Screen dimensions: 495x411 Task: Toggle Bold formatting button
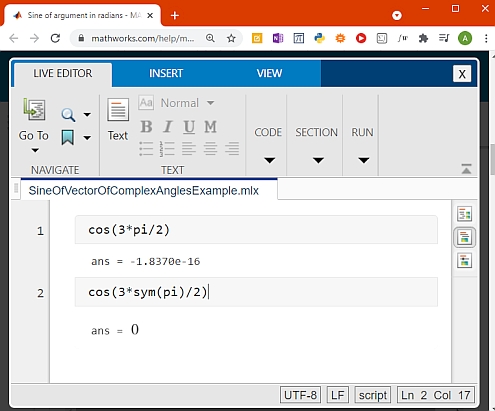coord(146,127)
